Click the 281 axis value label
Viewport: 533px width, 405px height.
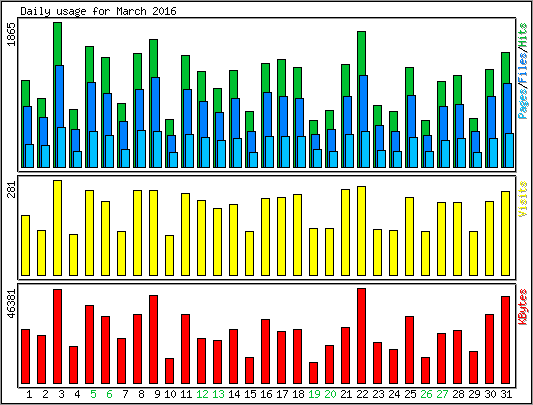11,189
